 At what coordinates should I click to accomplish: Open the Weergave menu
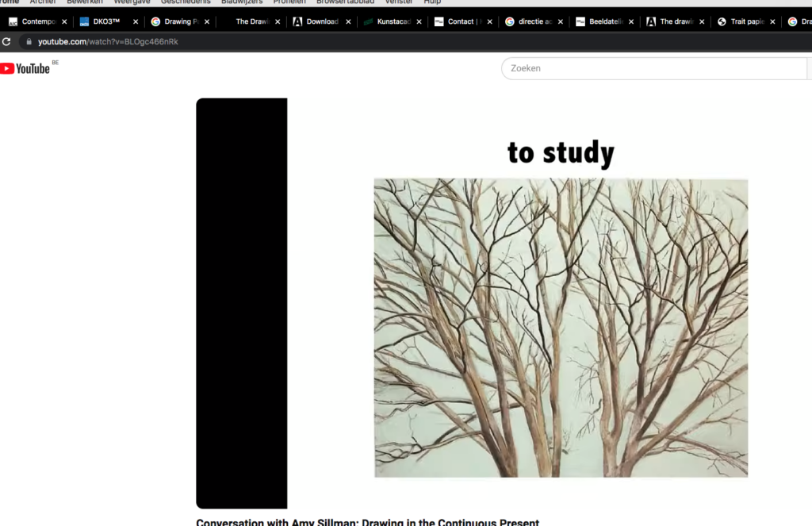point(132,2)
